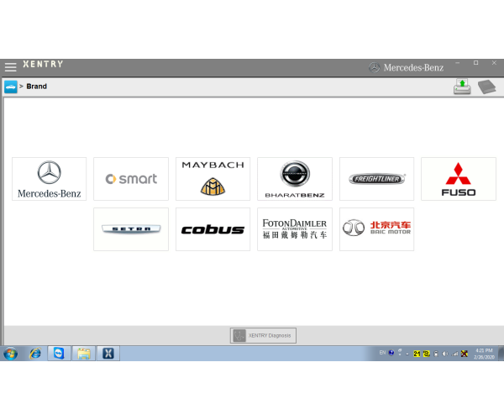Select the BharatBenz brand tile
Viewport: 504px width, 420px height.
coord(295,179)
